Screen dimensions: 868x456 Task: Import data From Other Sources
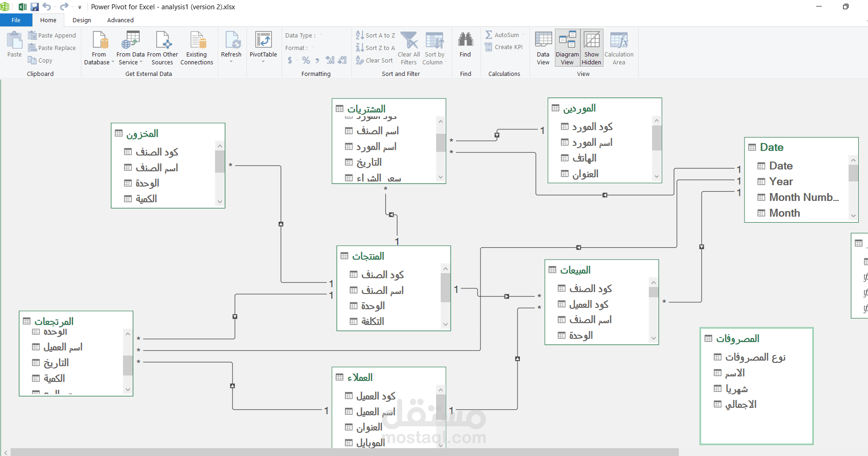pos(162,48)
